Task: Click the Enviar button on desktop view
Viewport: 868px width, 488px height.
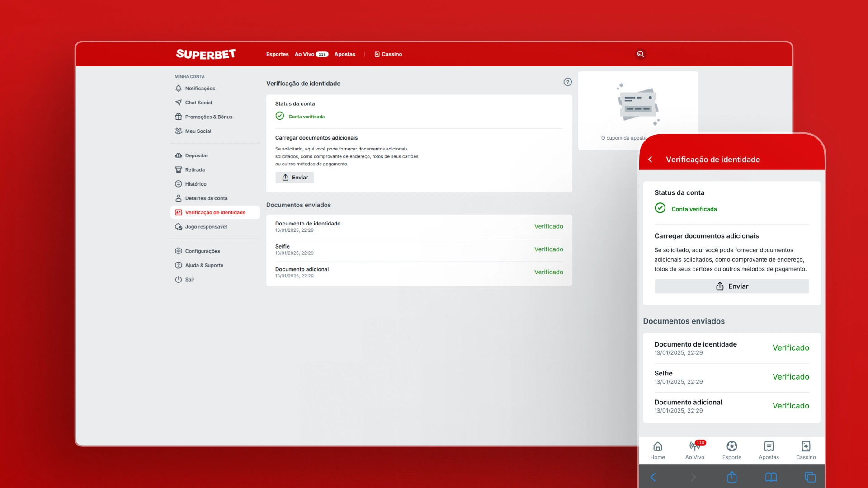Action: (x=294, y=177)
